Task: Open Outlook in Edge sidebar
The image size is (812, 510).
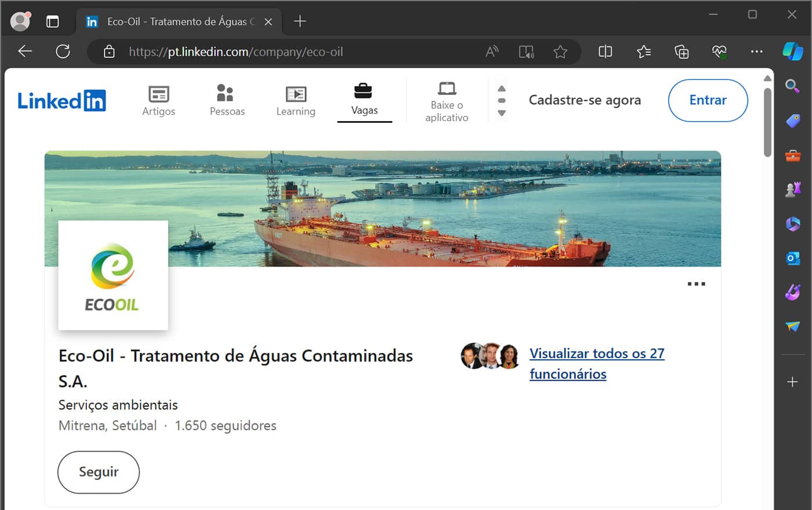Action: point(792,258)
